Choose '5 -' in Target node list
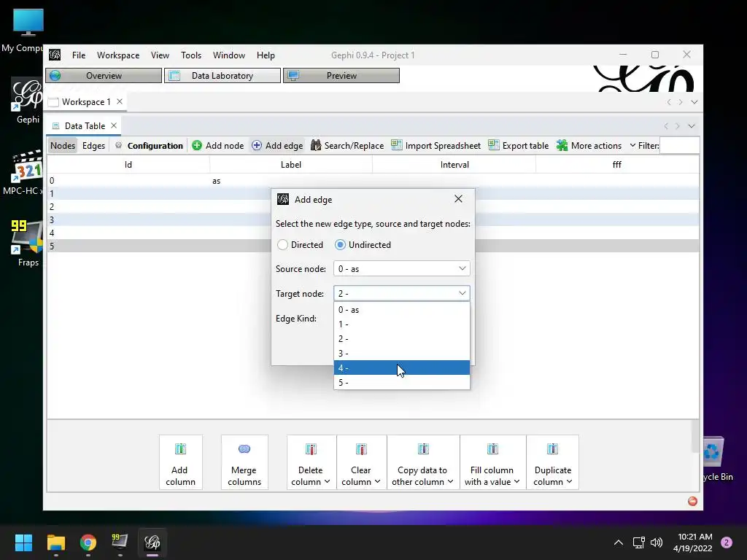This screenshot has width=747, height=560. click(402, 382)
